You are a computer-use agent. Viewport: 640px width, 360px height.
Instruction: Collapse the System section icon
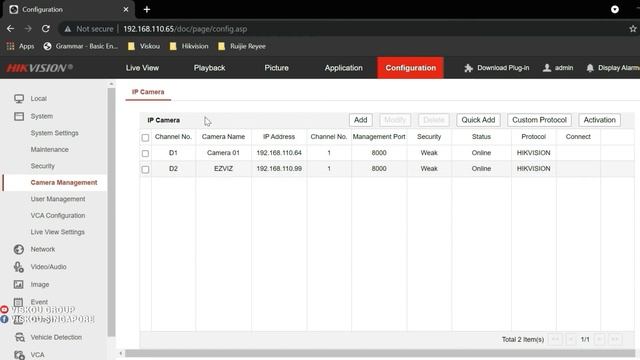[19, 116]
